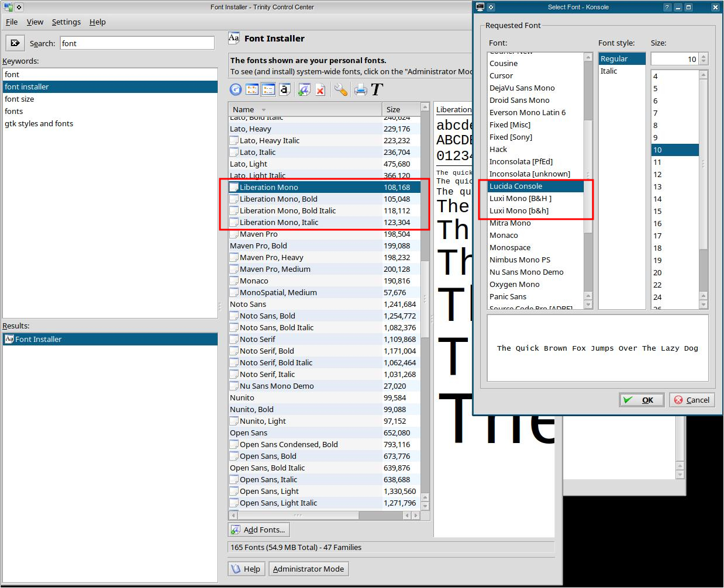Click the font size input showing 10
724x588 pixels.
[x=675, y=59]
